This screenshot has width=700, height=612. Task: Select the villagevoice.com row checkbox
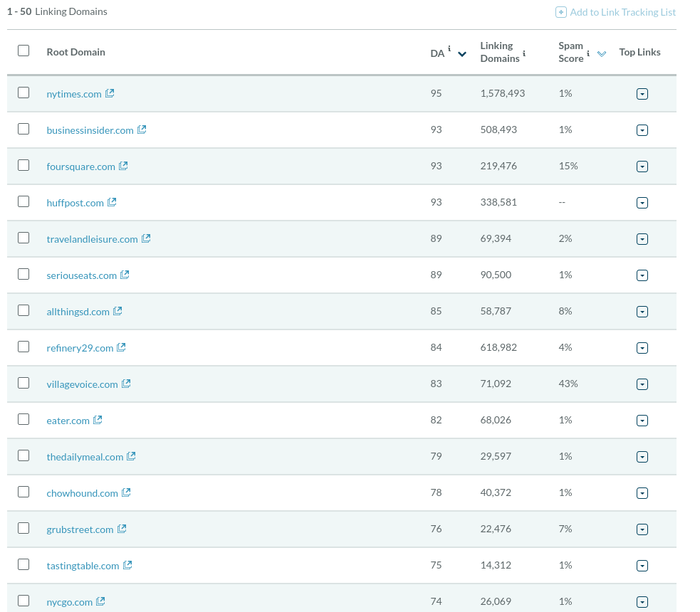[23, 383]
